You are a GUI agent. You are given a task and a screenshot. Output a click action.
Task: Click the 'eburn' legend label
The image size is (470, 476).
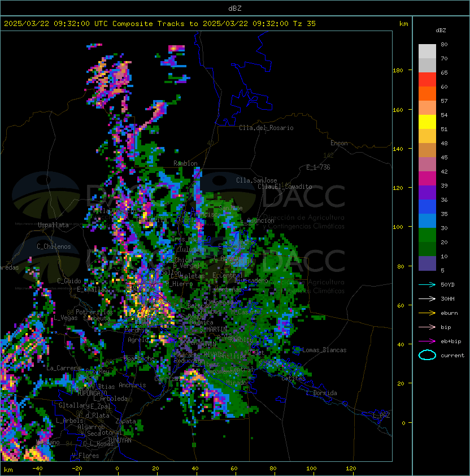coord(449,313)
